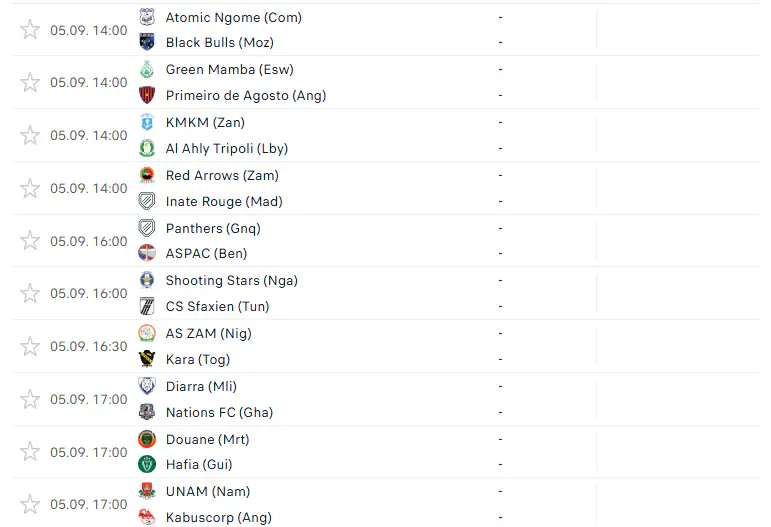This screenshot has height=527, width=771.
Task: Toggle favorite star for KMKM vs Al Ahly Tripoli
Action: pos(30,135)
